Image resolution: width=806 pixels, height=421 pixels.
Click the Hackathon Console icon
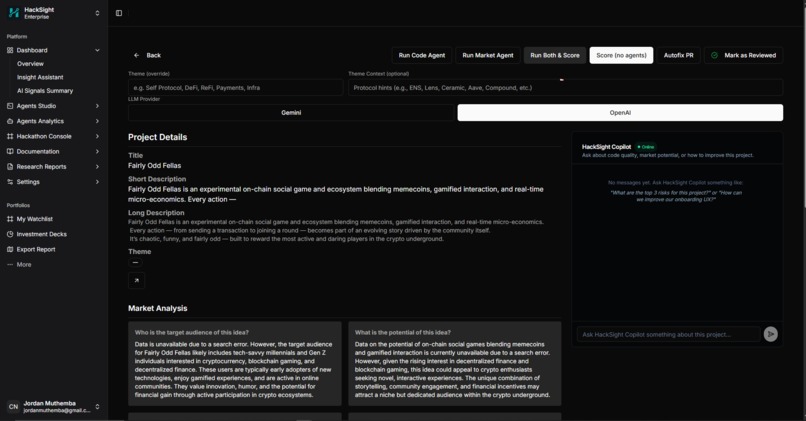coord(10,136)
